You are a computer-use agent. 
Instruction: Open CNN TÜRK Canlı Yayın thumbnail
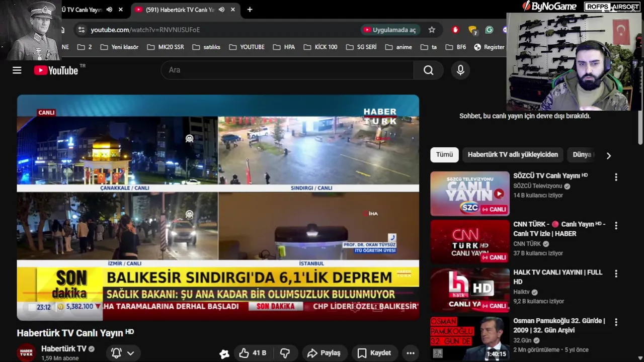point(470,242)
